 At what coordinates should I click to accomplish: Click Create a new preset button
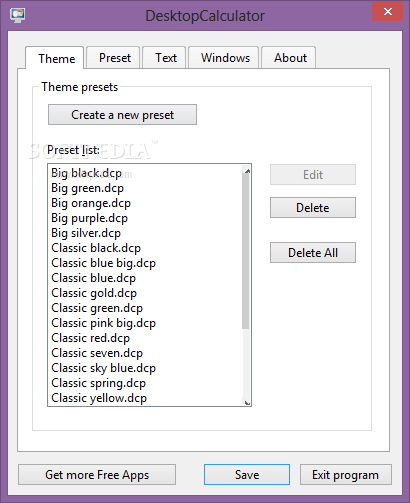pyautogui.click(x=122, y=115)
